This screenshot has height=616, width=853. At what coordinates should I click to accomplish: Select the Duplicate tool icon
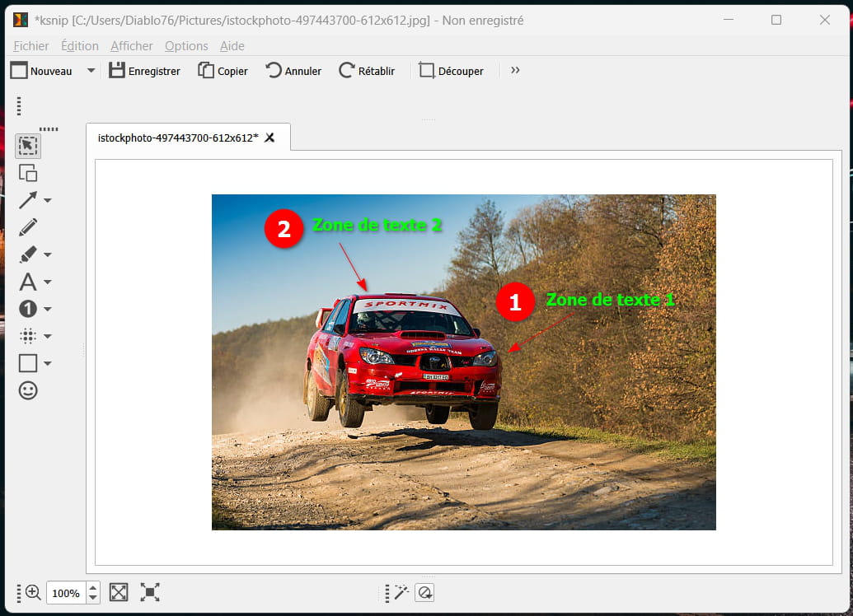pyautogui.click(x=28, y=173)
